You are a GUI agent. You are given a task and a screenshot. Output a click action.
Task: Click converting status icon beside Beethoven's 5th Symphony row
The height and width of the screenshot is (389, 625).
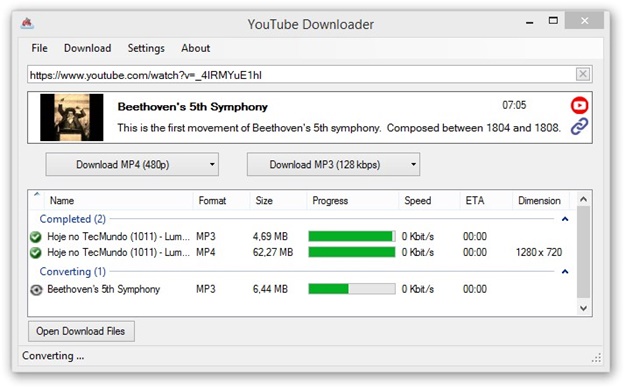[x=36, y=290]
